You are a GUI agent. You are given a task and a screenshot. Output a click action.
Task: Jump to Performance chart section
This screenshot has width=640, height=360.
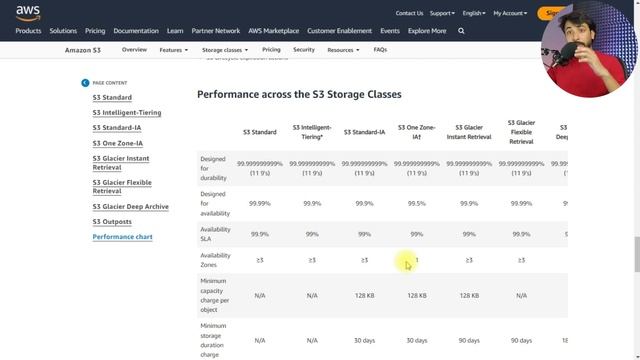122,237
